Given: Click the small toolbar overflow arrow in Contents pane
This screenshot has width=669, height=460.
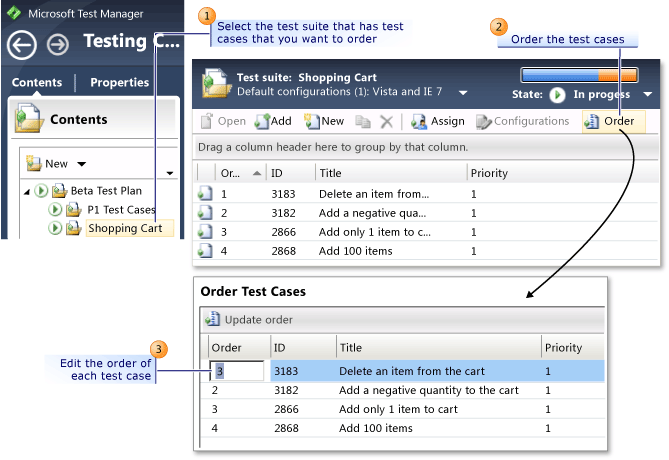Looking at the screenshot, I should pyautogui.click(x=169, y=173).
